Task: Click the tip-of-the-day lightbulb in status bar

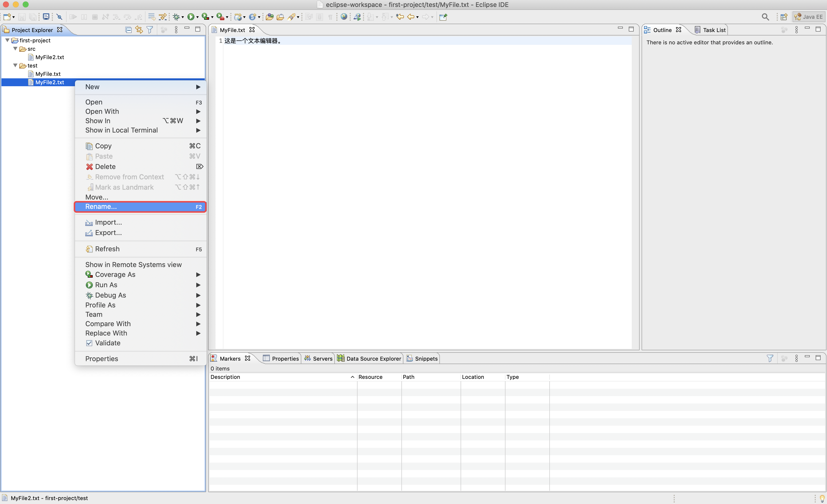Action: click(x=822, y=498)
